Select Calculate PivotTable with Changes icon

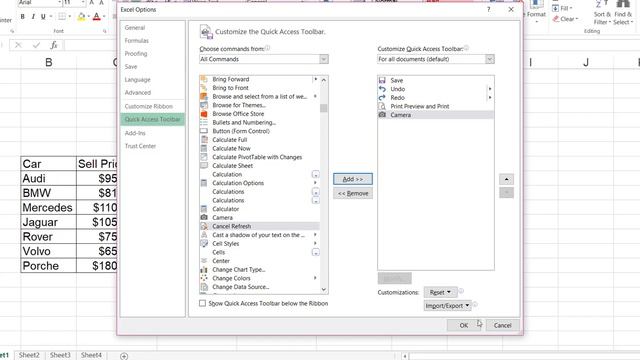click(204, 157)
